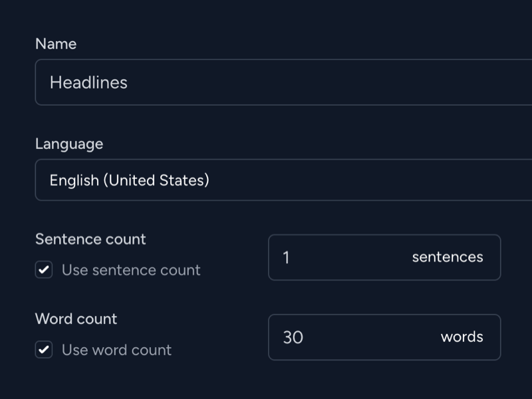
Task: Click the Sentence count heading
Action: point(90,239)
